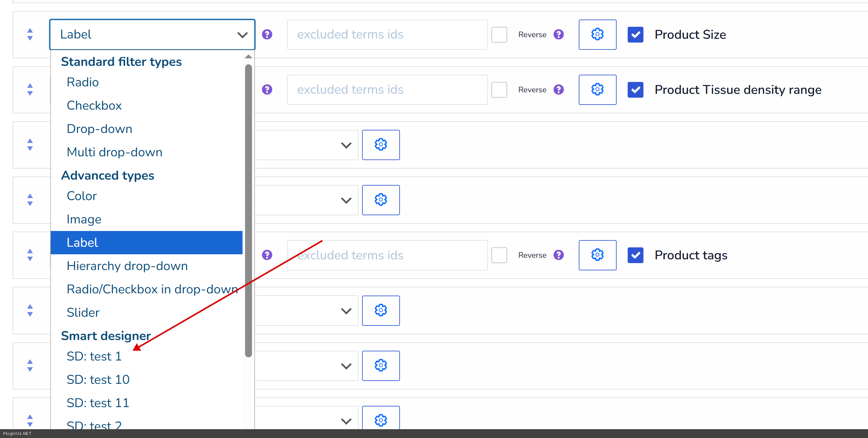The width and height of the screenshot is (868, 438).
Task: Select the Slider filter type option
Action: click(83, 312)
